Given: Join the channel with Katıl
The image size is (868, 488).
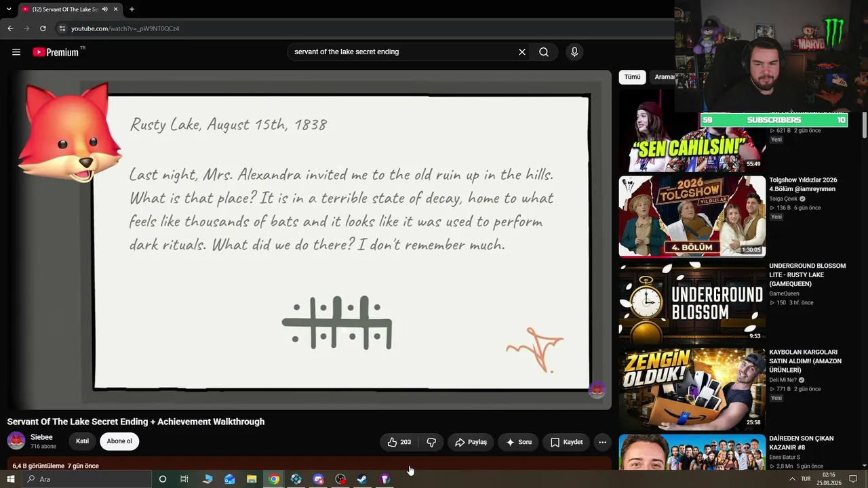Looking at the screenshot, I should (x=82, y=441).
